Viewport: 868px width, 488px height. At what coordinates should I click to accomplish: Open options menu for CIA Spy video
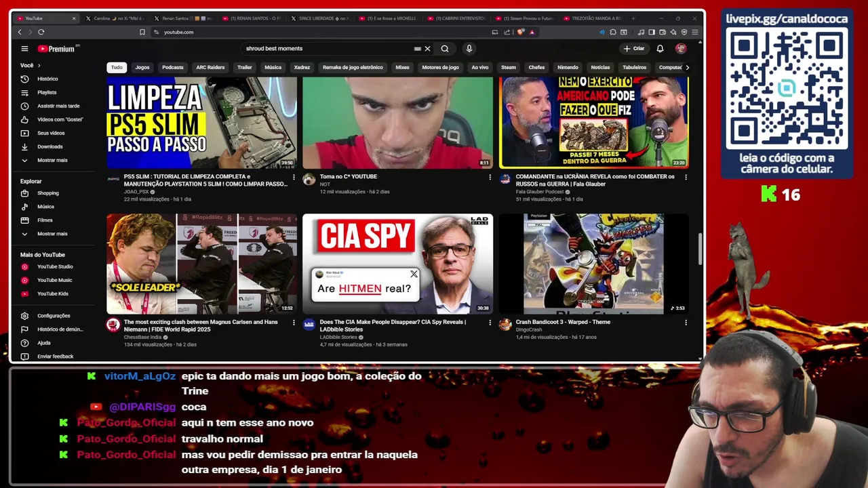click(490, 323)
